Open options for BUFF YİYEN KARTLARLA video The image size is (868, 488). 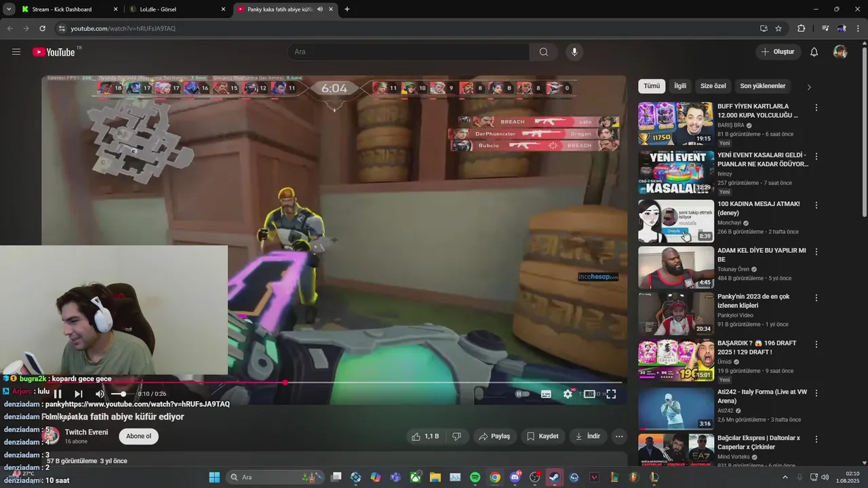[x=816, y=108]
